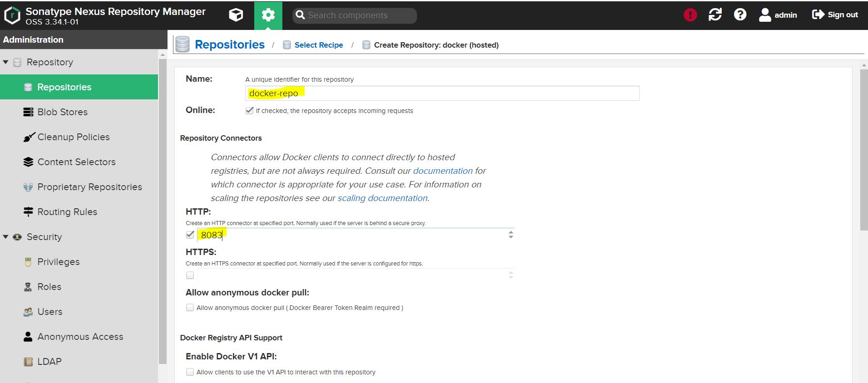Collapse the Security tree section
Screen dimensions: 868x383
pos(5,237)
